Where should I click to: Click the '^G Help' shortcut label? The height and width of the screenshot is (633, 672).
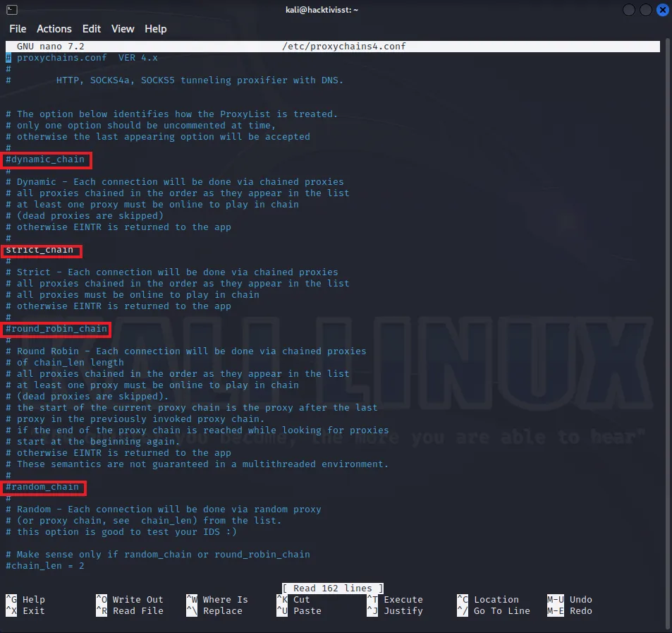[x=25, y=600]
